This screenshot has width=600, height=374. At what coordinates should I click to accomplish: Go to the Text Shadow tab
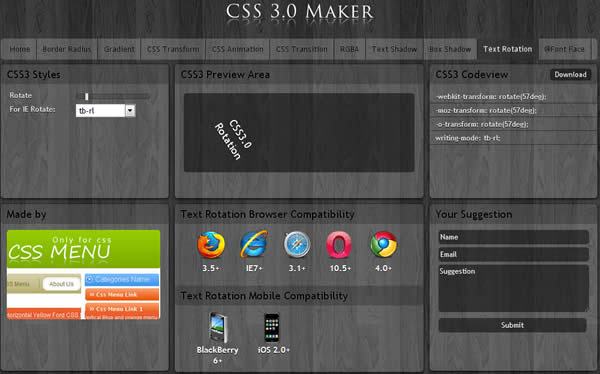click(x=394, y=49)
